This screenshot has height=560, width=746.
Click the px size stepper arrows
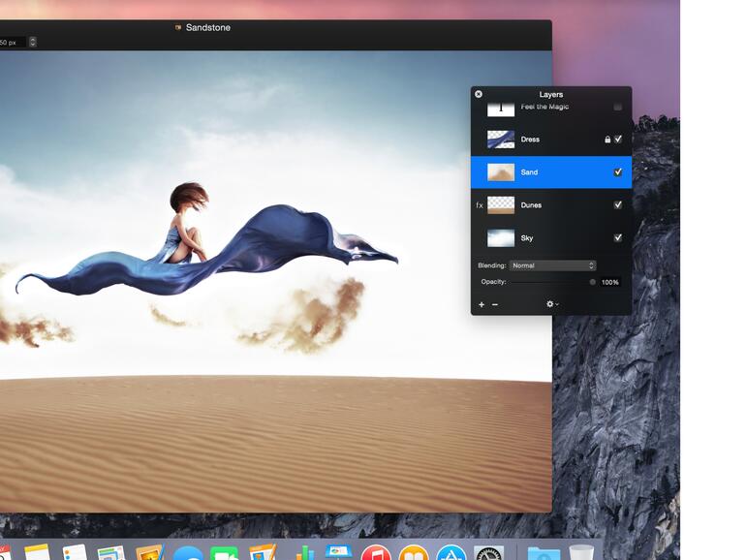[32, 42]
